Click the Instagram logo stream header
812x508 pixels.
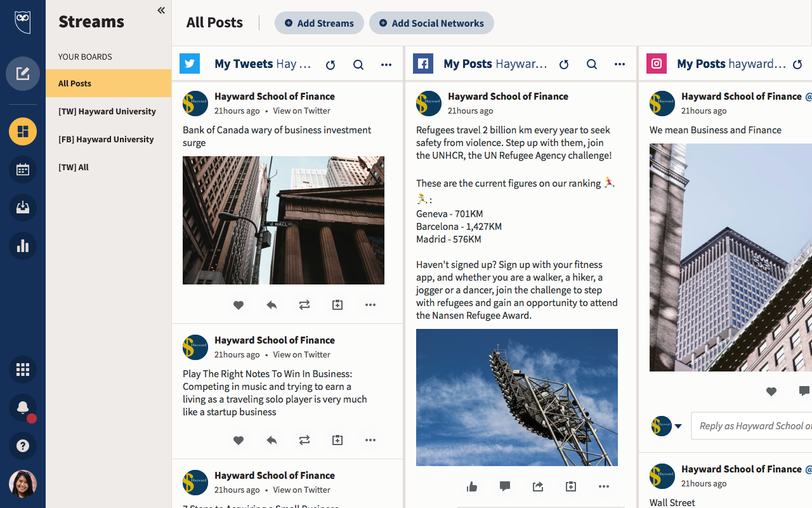657,63
